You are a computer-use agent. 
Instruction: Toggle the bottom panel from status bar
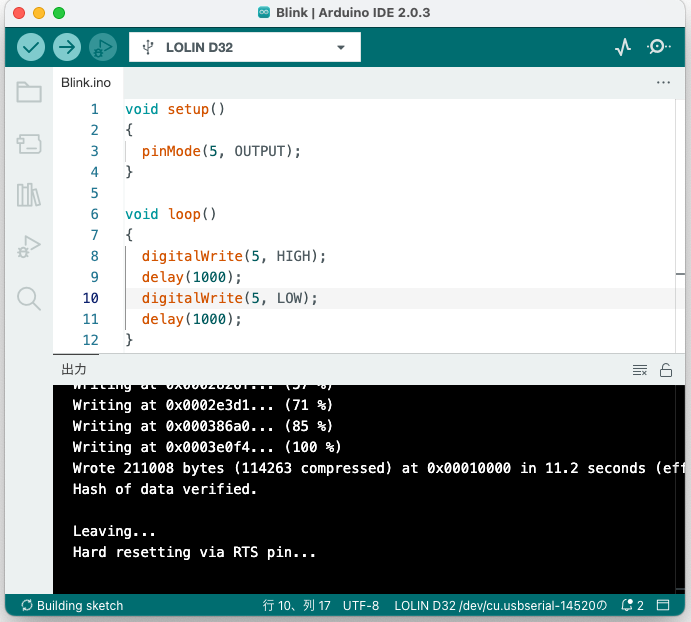pos(665,606)
